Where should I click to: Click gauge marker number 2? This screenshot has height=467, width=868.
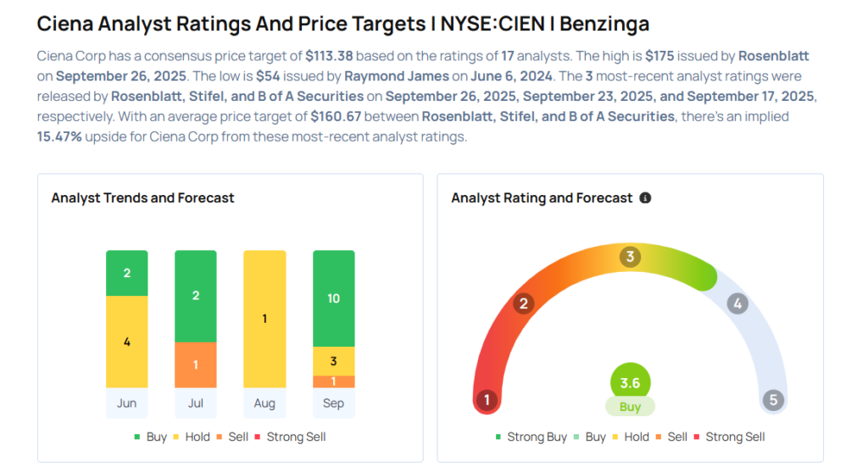pyautogui.click(x=524, y=303)
